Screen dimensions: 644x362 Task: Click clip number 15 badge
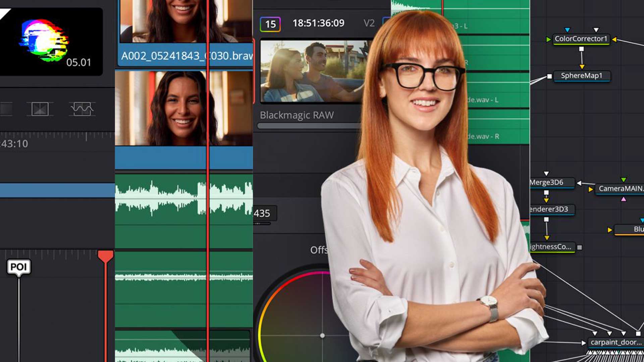pyautogui.click(x=270, y=24)
